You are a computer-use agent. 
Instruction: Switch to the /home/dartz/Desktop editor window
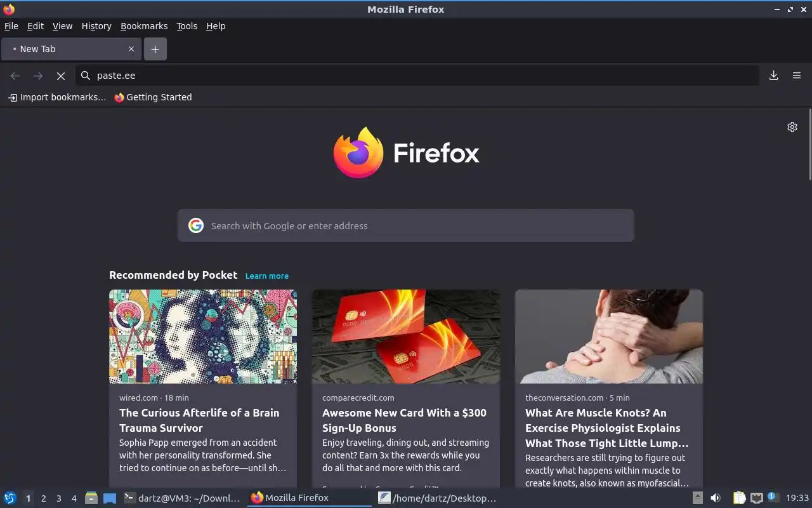click(x=438, y=498)
